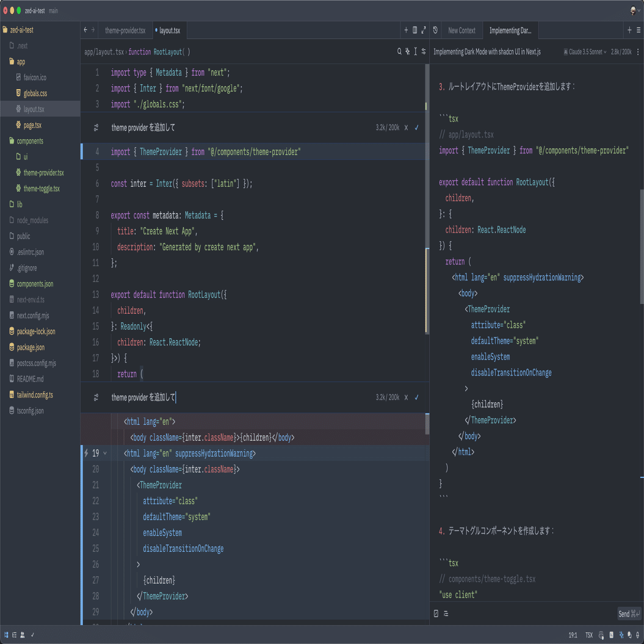The width and height of the screenshot is (644, 644).
Task: Zoom the editor pane with expand icon
Action: [x=424, y=30]
